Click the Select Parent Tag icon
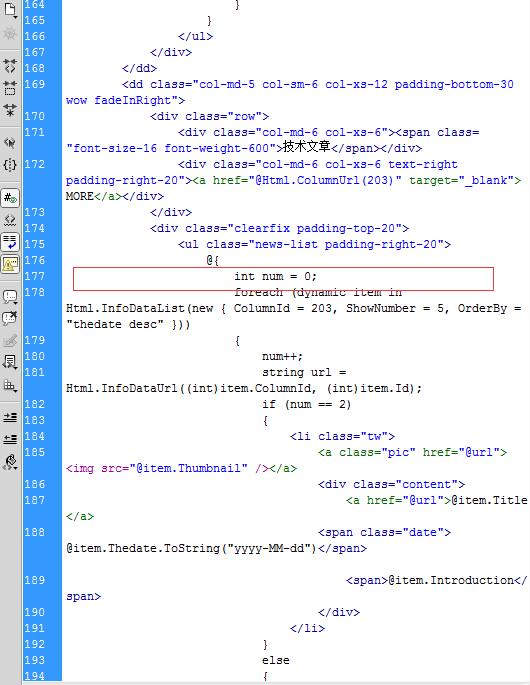530x685 pixels. [x=10, y=142]
